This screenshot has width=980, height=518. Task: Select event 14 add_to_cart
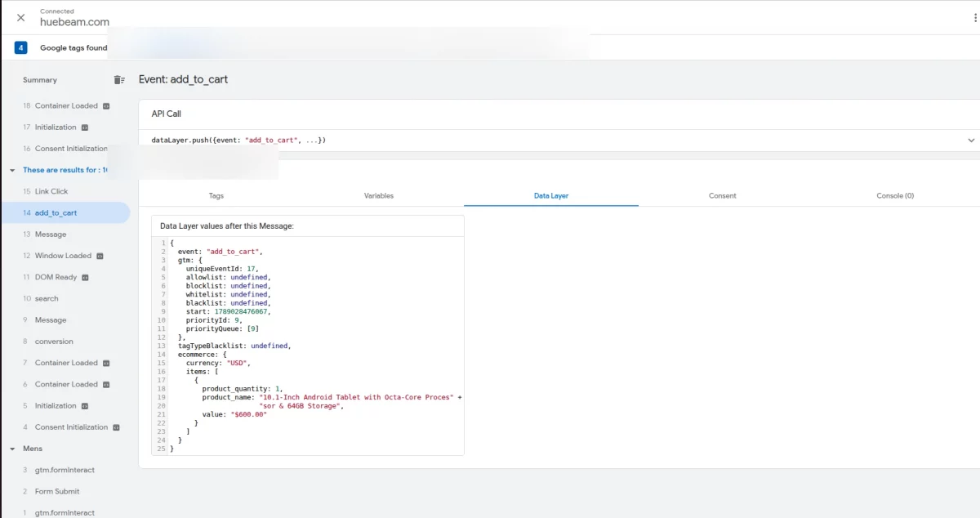pos(65,212)
